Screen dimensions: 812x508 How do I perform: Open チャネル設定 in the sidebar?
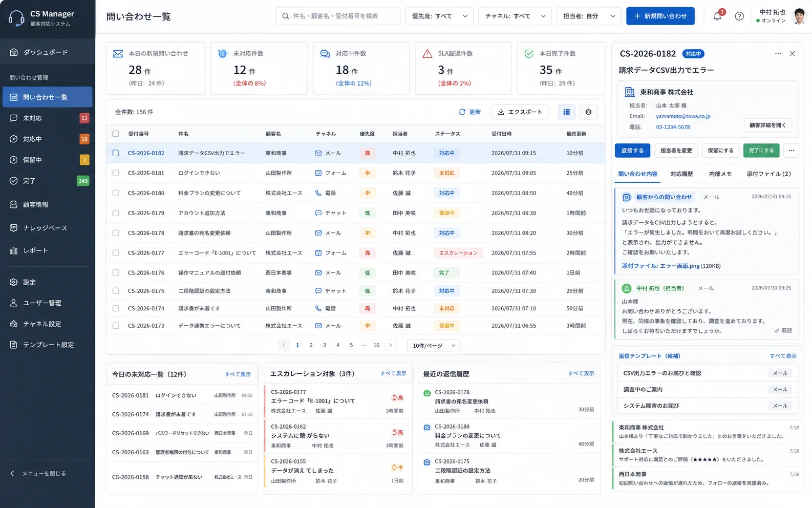click(x=47, y=324)
